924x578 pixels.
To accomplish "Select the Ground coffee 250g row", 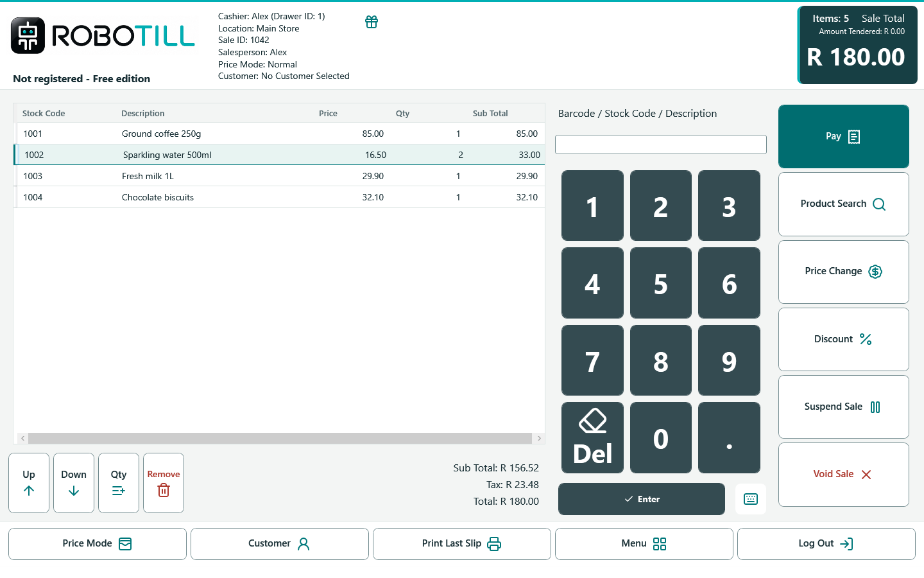I will click(279, 134).
